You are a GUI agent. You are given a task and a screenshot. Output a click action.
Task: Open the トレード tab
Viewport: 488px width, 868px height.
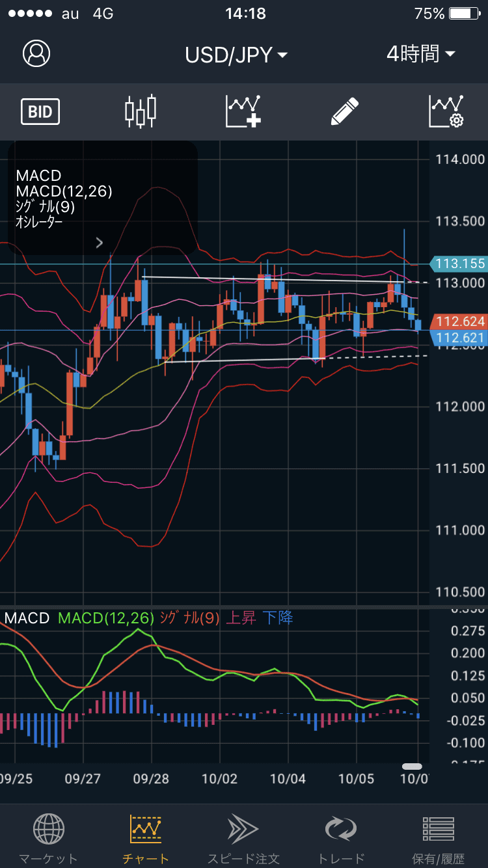[341, 839]
